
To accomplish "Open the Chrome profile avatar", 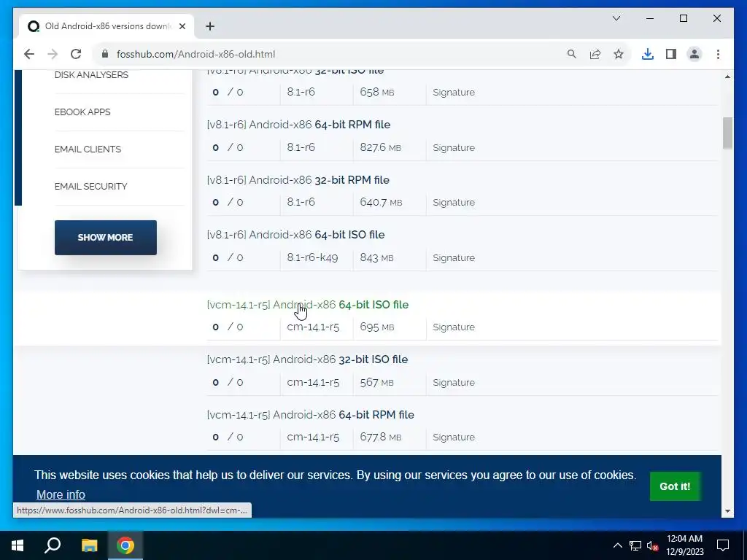I will click(x=694, y=54).
